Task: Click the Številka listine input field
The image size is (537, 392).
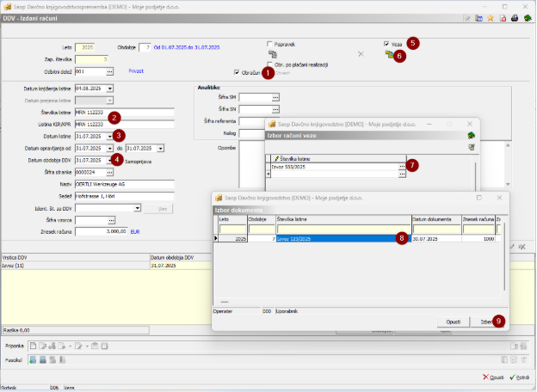Action: [x=124, y=113]
